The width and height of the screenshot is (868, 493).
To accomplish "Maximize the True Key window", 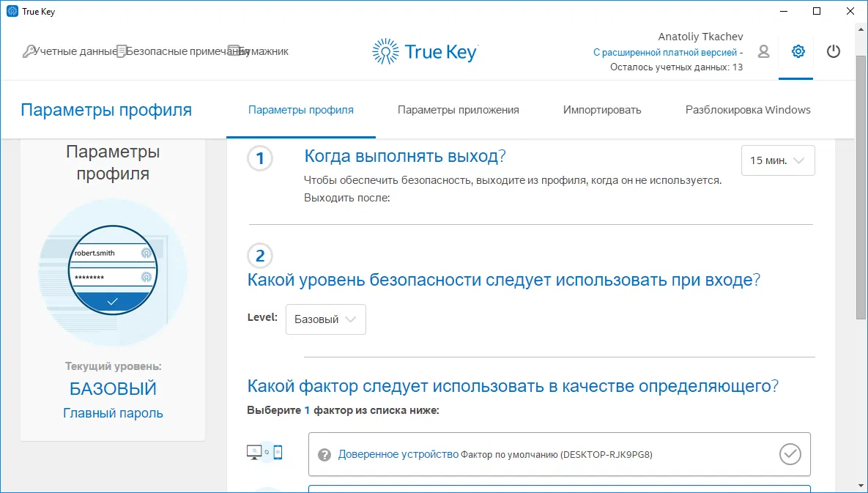I will coord(817,11).
